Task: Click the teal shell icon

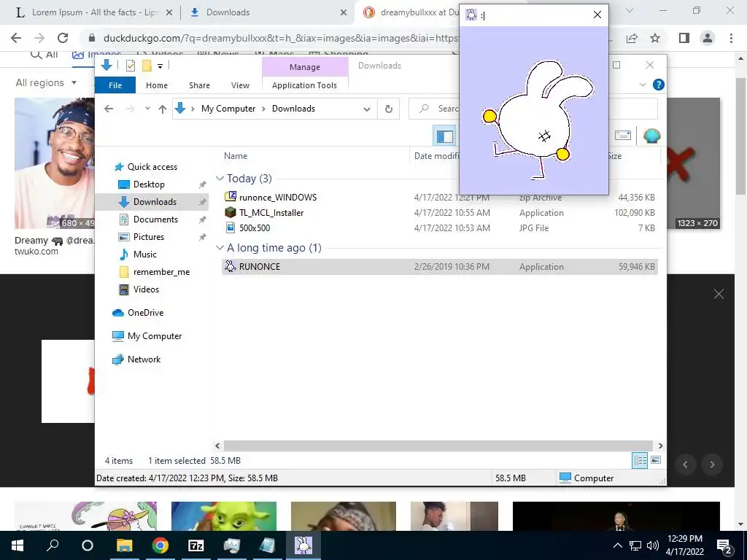Action: [x=651, y=136]
